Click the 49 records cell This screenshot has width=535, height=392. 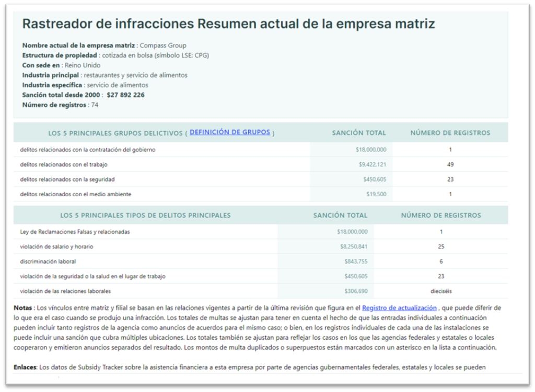point(450,164)
